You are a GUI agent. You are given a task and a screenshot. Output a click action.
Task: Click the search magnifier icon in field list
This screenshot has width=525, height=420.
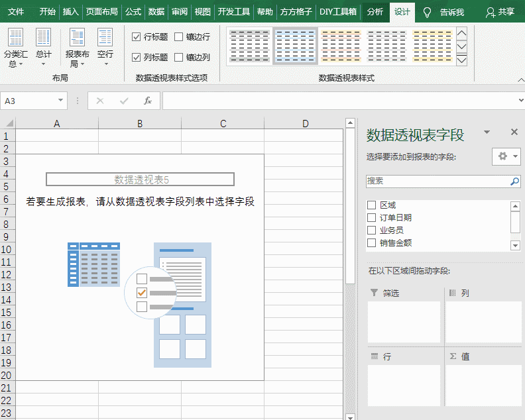pos(514,181)
